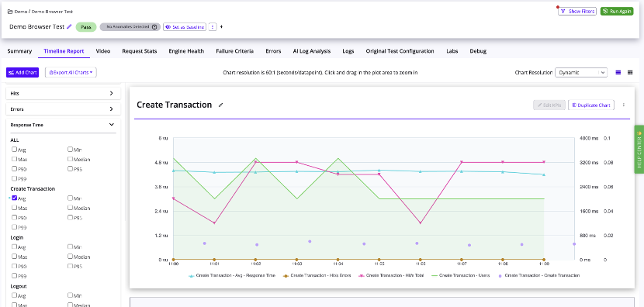Open the Engine Health tab
Screen dimensions: 644x307
(x=186, y=51)
